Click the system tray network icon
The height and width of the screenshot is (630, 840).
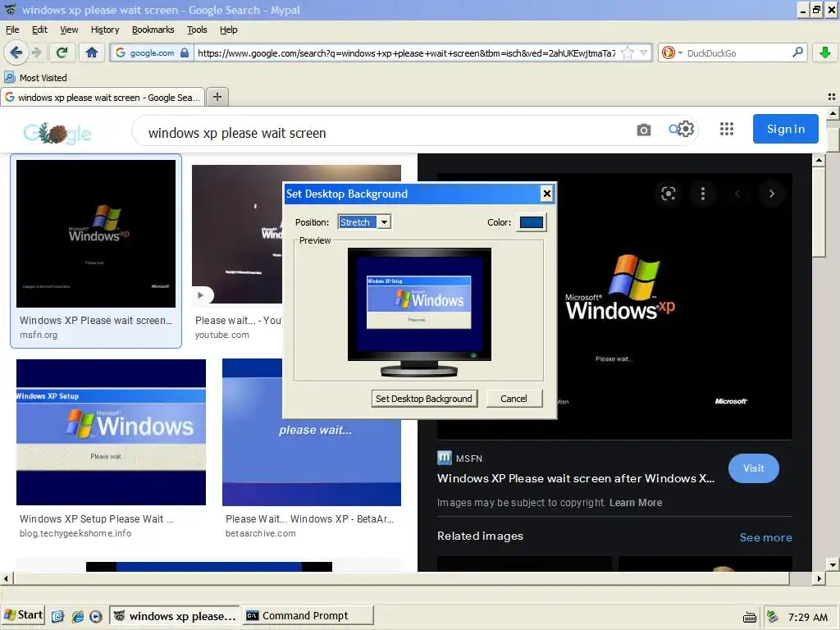tap(772, 617)
